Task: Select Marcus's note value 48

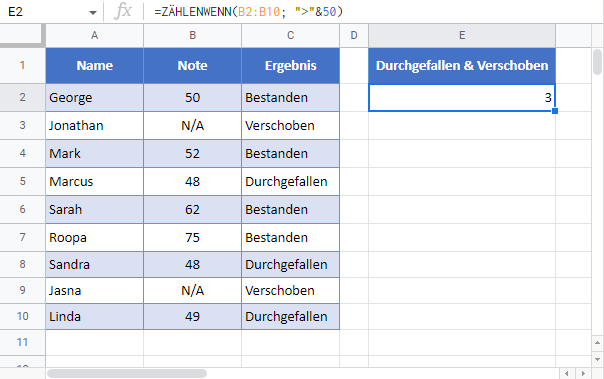Action: click(x=193, y=181)
